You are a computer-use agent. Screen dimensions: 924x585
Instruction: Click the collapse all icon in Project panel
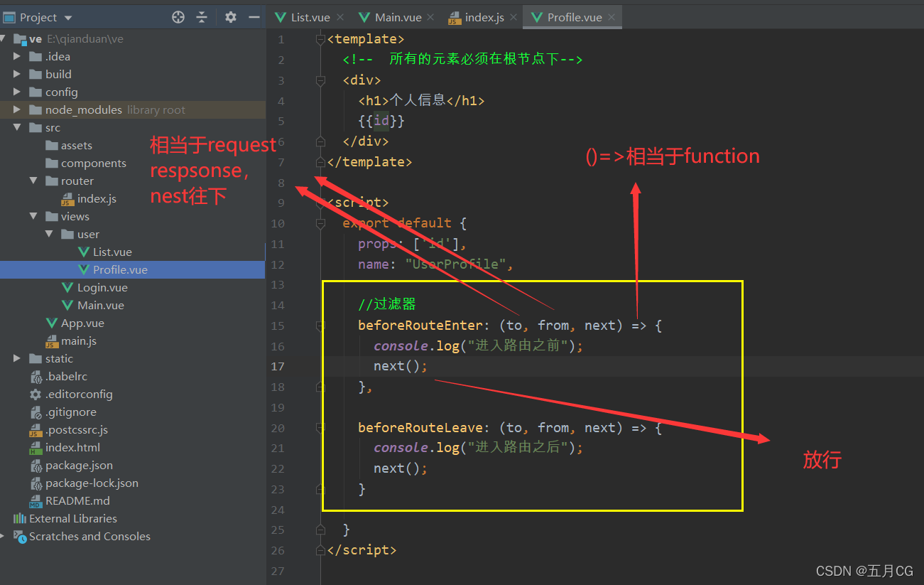coord(202,17)
